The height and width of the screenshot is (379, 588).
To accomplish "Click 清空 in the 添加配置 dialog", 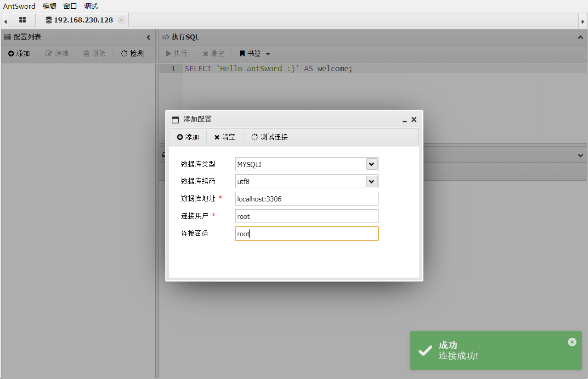I will (225, 137).
